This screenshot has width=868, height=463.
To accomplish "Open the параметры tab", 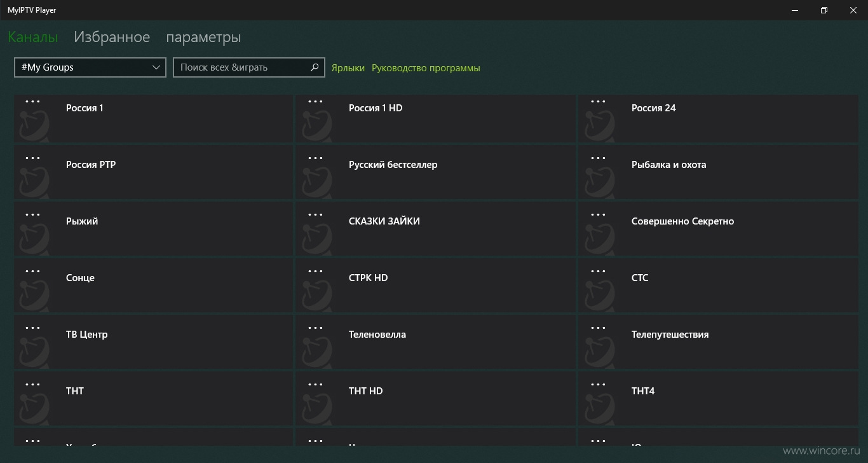I will (x=203, y=38).
